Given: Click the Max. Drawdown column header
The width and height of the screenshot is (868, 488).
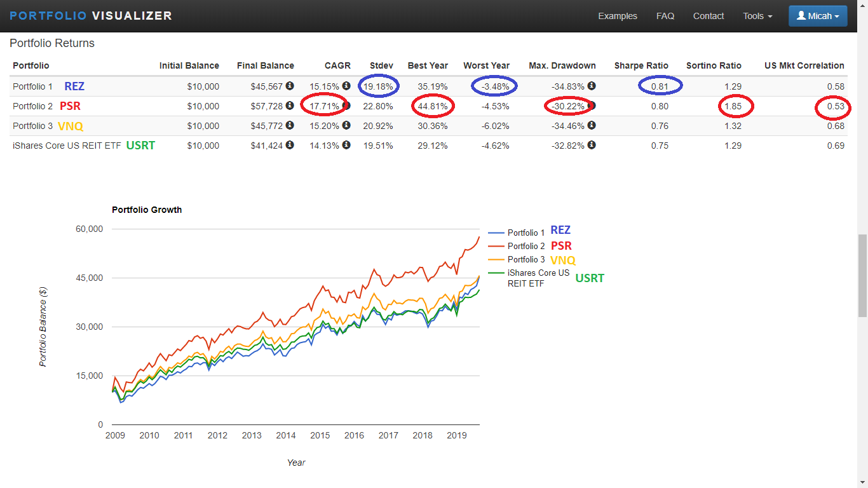Looking at the screenshot, I should 562,65.
